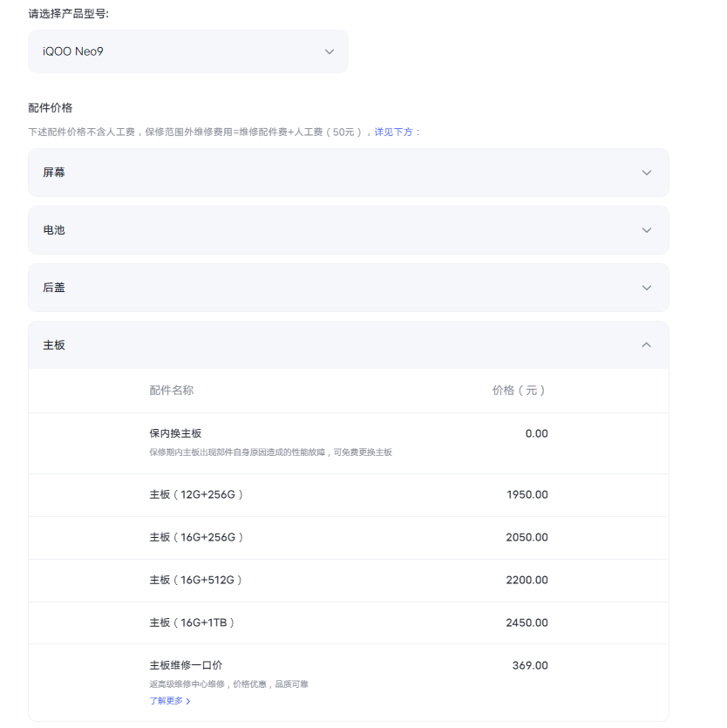This screenshot has width=727, height=728.
Task: Click the down chevron on the 后盖 row
Action: click(x=646, y=288)
